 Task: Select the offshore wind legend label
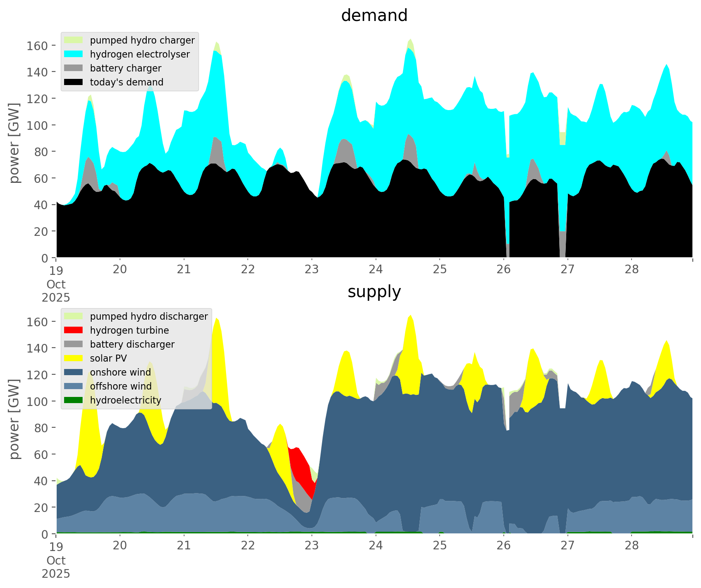pos(120,386)
